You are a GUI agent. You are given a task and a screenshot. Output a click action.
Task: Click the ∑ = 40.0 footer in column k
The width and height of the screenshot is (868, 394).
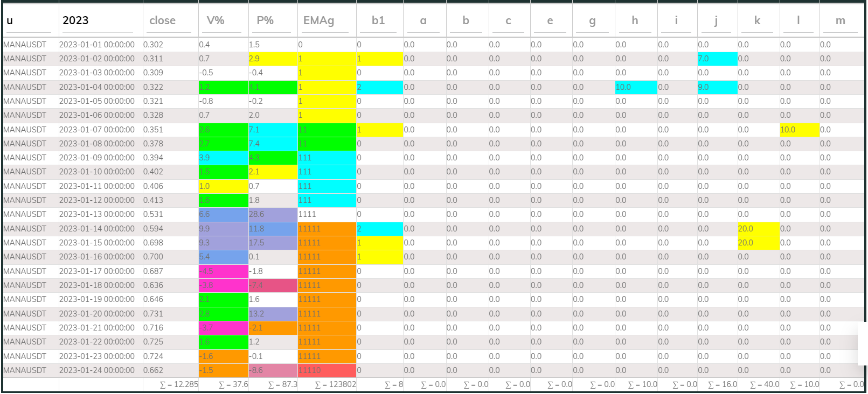pyautogui.click(x=764, y=384)
